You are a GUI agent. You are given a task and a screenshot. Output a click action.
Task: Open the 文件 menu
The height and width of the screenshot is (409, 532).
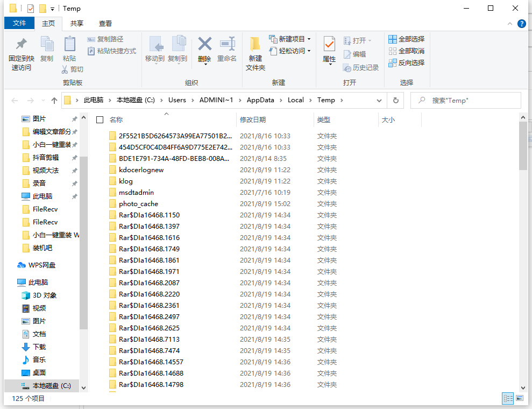pos(19,23)
